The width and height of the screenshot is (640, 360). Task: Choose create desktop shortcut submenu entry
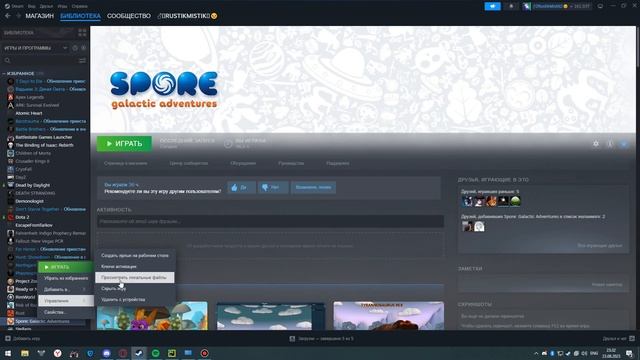pos(135,256)
